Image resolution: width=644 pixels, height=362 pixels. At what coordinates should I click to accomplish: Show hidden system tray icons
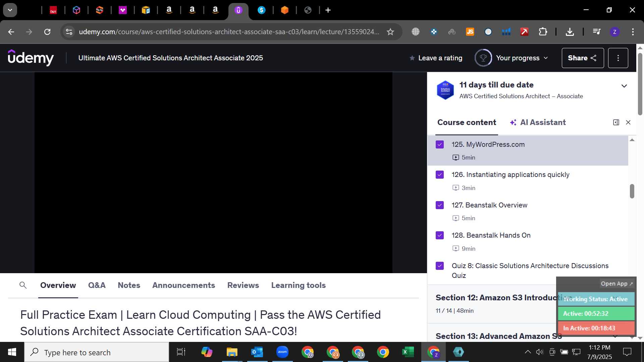coord(528,352)
